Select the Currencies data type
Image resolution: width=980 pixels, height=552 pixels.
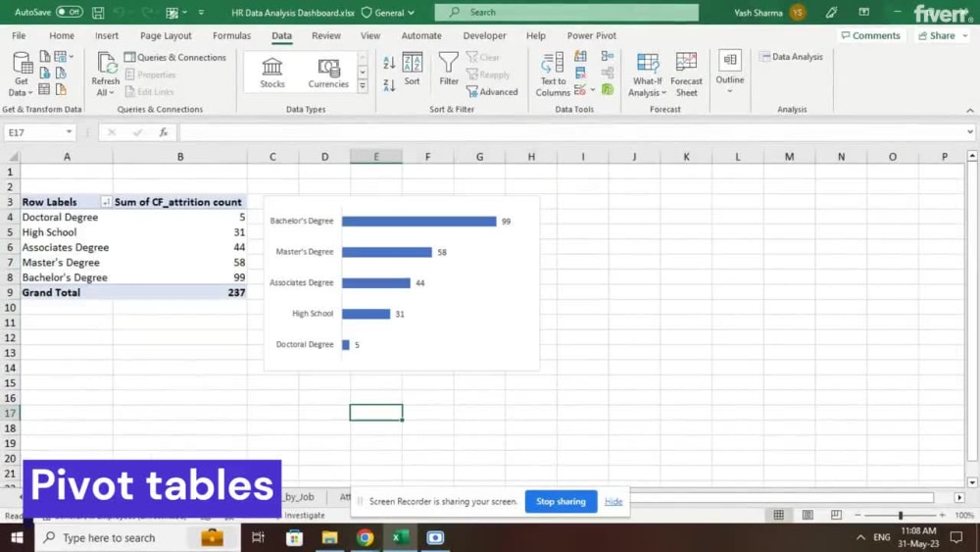[328, 72]
